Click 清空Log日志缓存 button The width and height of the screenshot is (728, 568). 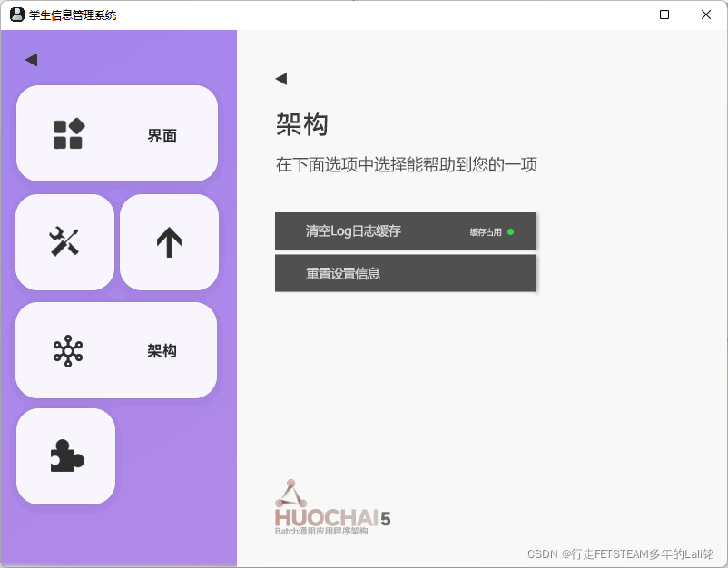point(406,231)
